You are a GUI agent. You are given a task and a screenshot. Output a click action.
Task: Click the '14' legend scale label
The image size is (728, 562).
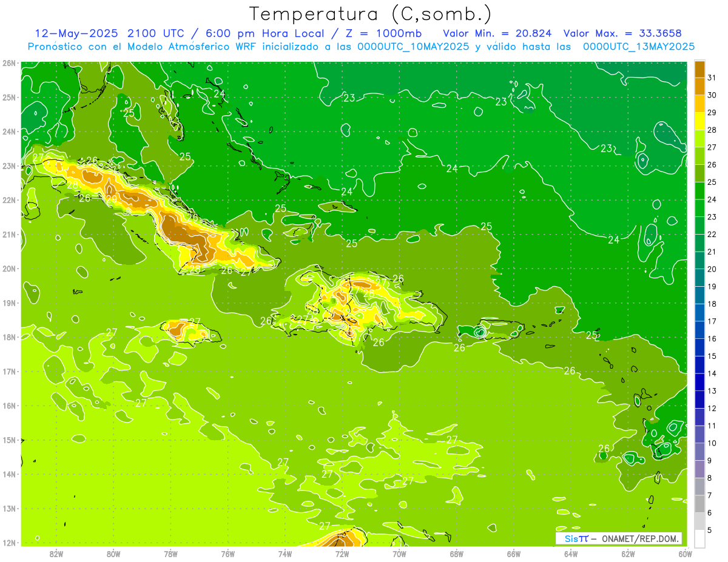point(712,373)
